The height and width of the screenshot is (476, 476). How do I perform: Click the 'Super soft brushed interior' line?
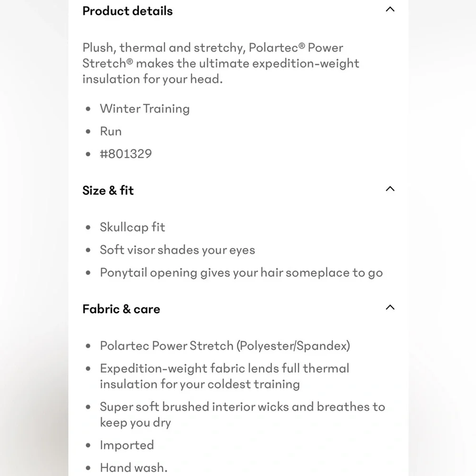(x=242, y=407)
